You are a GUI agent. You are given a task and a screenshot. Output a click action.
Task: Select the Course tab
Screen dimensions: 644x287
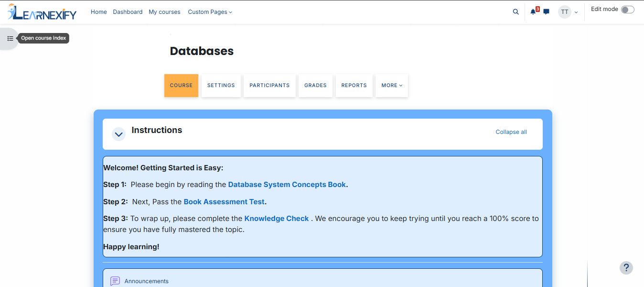coord(181,86)
